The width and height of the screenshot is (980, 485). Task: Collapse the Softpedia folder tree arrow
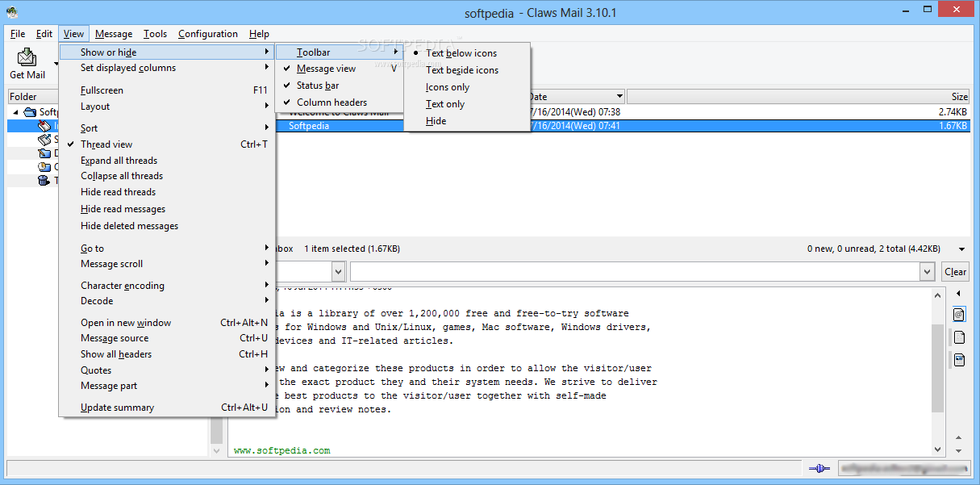coord(15,112)
